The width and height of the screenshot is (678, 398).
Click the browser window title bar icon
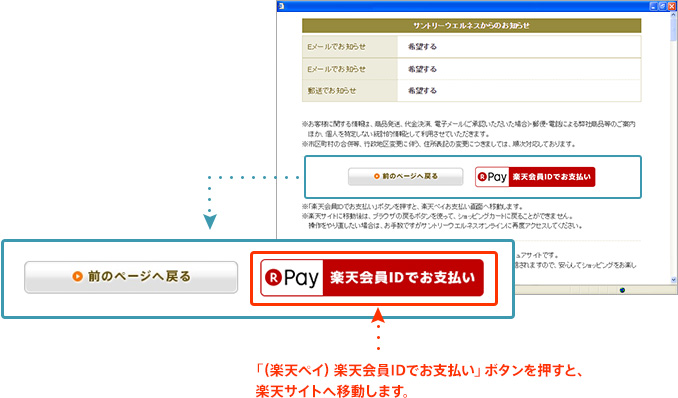click(x=281, y=6)
